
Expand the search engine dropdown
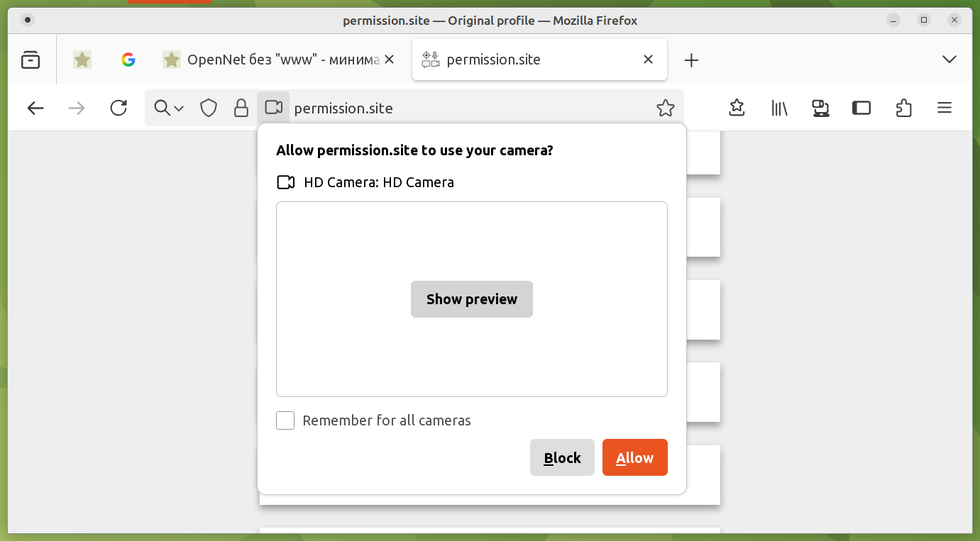coord(169,108)
